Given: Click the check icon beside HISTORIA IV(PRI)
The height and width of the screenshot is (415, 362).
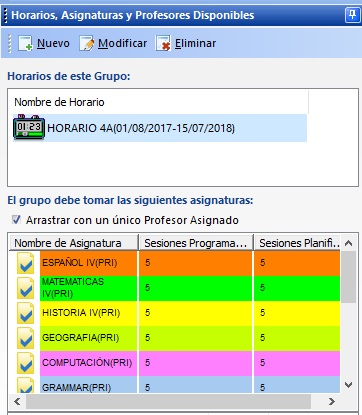Looking at the screenshot, I should click(x=26, y=313).
